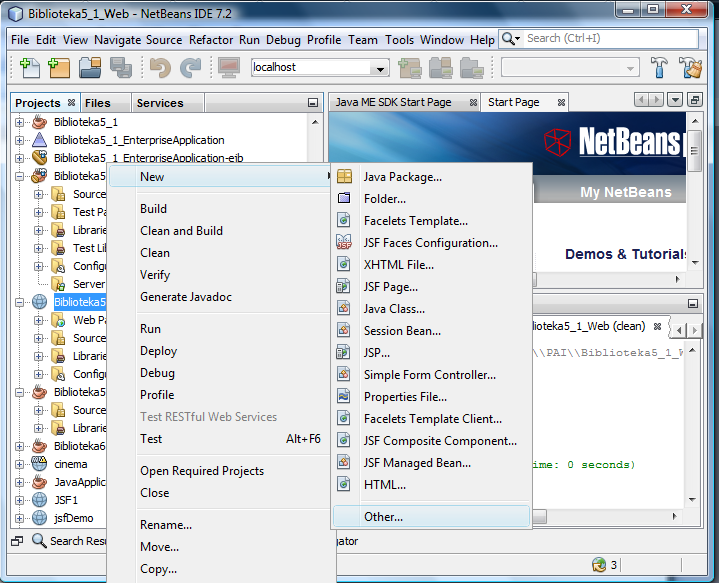This screenshot has height=583, width=719.
Task: Click the New File toolbar icon
Action: [x=29, y=68]
